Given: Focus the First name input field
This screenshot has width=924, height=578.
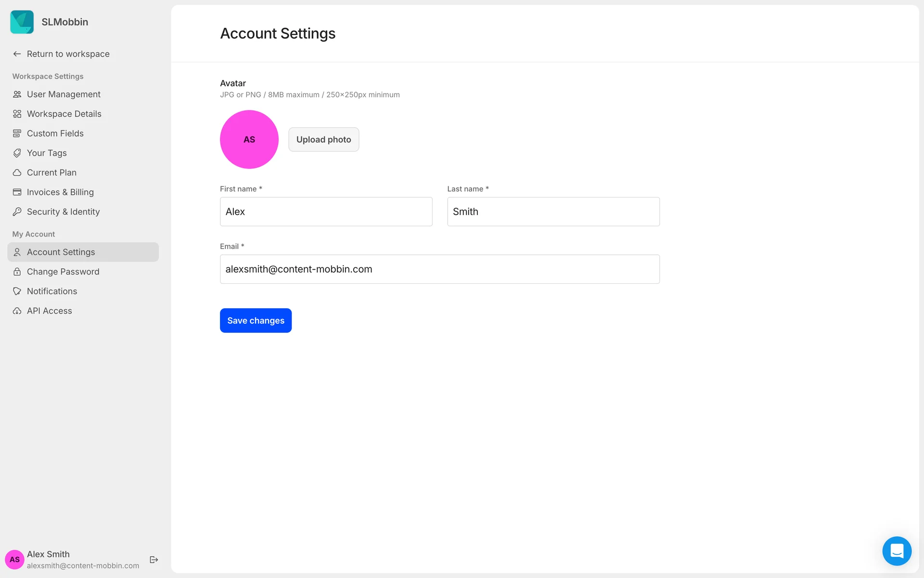Looking at the screenshot, I should click(326, 212).
